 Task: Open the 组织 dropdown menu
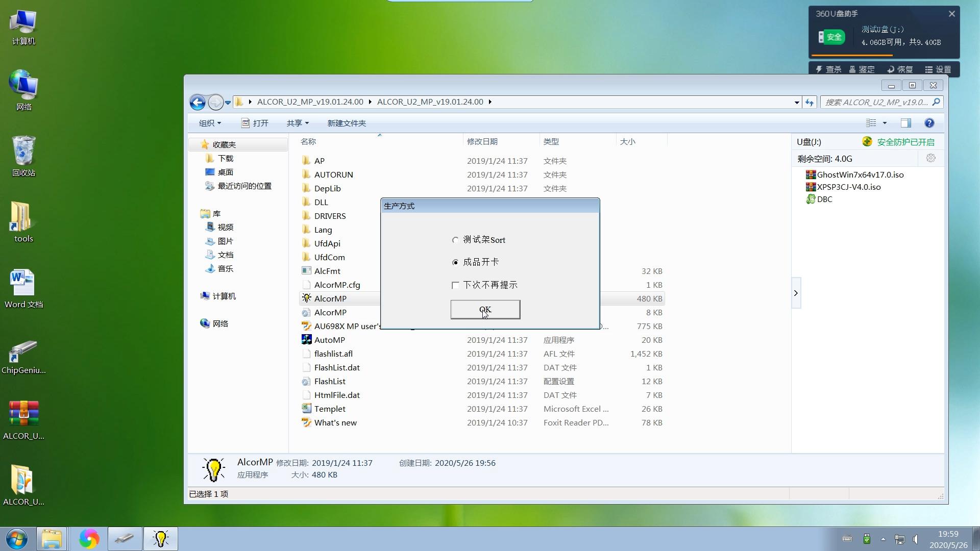(x=210, y=123)
